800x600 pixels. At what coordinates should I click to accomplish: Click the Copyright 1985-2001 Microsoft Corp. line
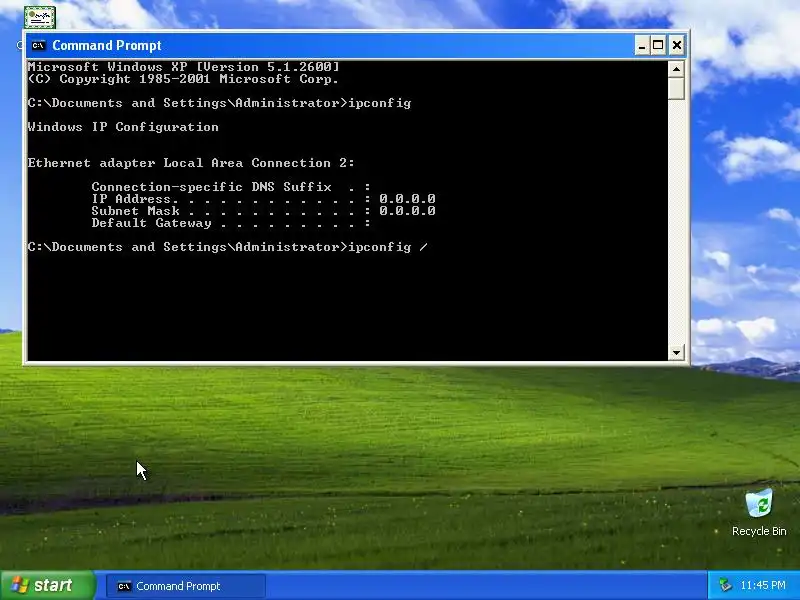pos(184,79)
